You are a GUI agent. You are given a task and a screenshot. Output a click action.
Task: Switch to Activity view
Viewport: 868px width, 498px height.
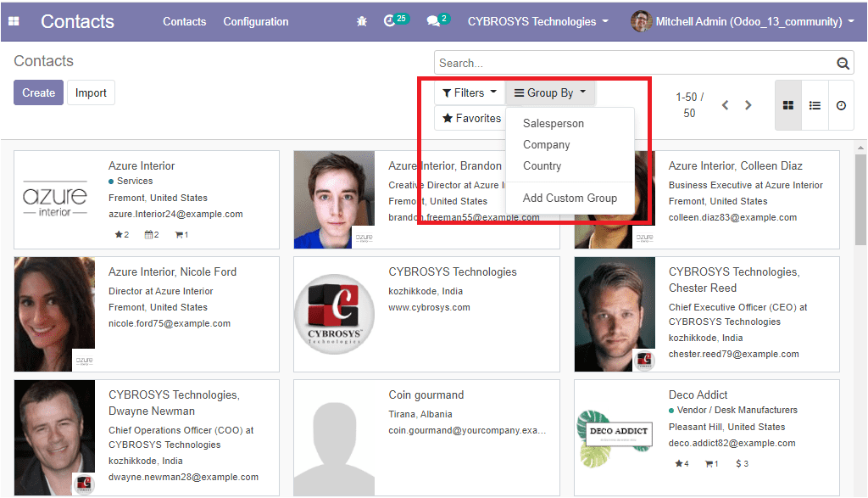point(841,105)
